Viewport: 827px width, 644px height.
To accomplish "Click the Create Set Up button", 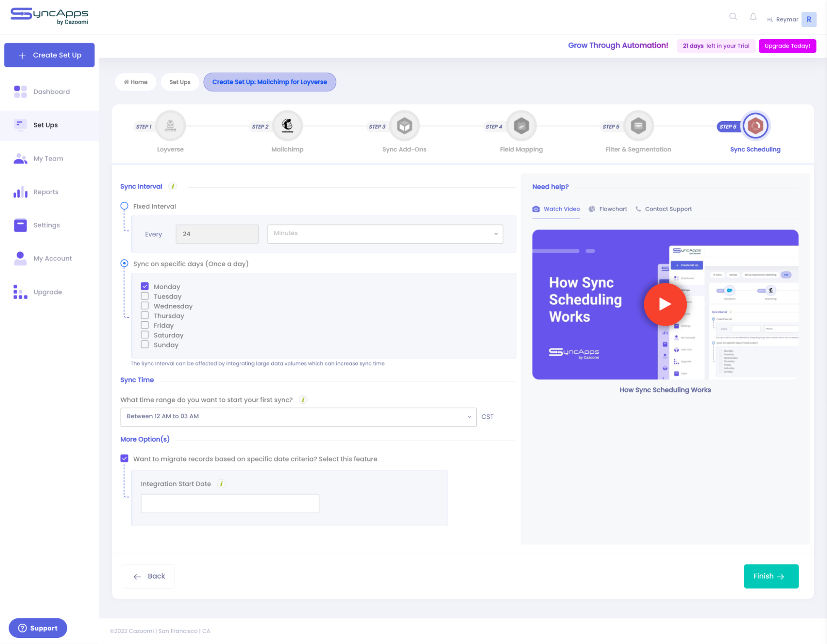I will click(x=49, y=55).
